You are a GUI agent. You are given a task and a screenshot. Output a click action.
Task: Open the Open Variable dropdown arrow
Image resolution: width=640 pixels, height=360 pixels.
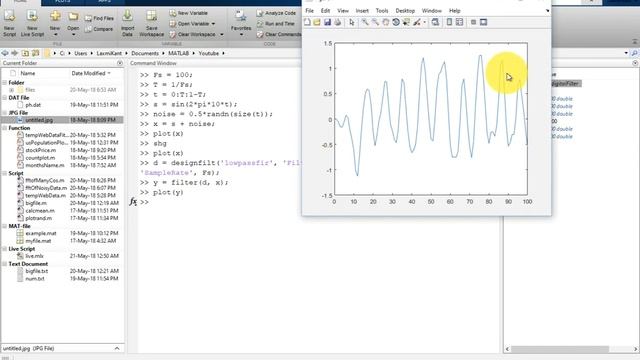[213, 24]
